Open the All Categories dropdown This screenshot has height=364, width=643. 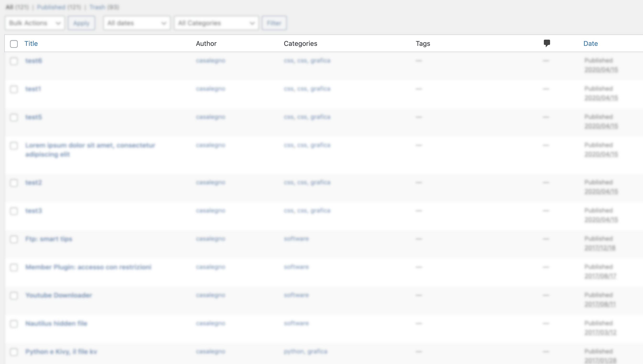click(x=216, y=23)
